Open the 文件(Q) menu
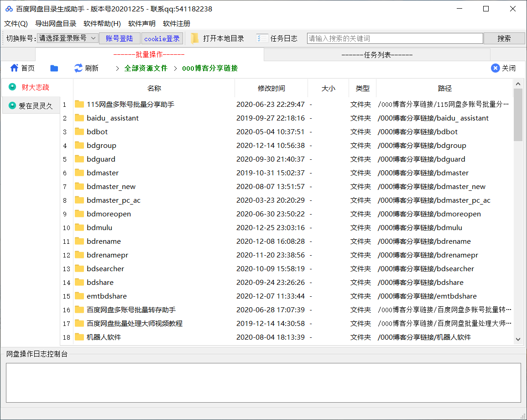Image resolution: width=527 pixels, height=420 pixels. point(16,23)
